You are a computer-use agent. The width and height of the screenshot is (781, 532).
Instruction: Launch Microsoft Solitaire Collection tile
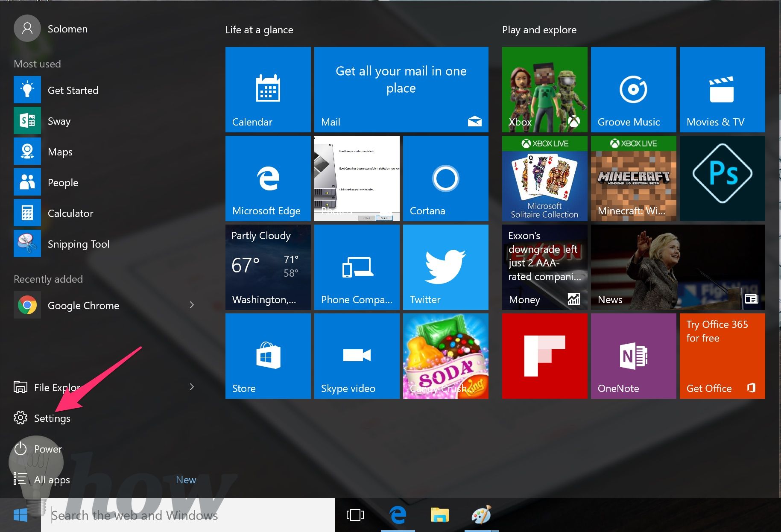[544, 178]
